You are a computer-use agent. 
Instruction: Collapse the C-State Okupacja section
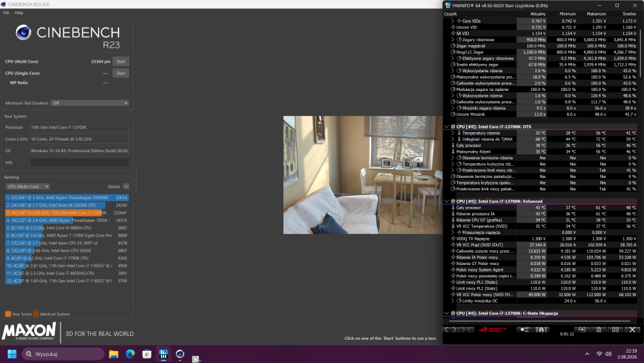pos(446,313)
